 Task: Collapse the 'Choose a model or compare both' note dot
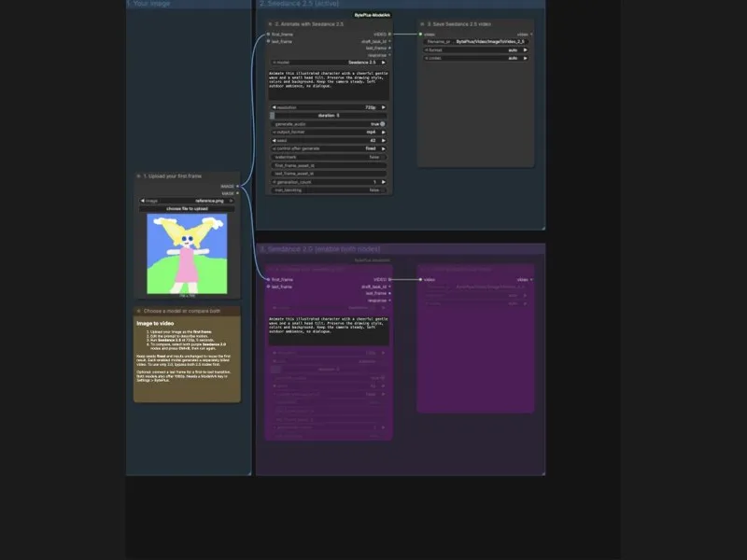[138, 311]
